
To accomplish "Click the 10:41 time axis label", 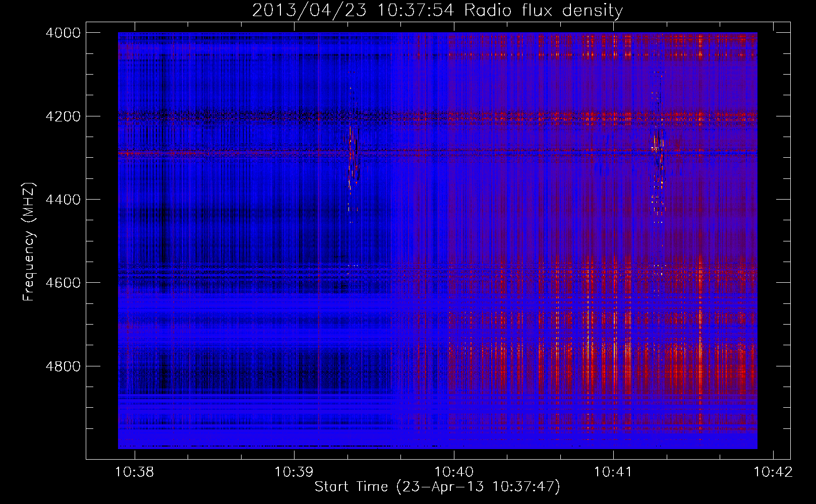I will pos(613,472).
